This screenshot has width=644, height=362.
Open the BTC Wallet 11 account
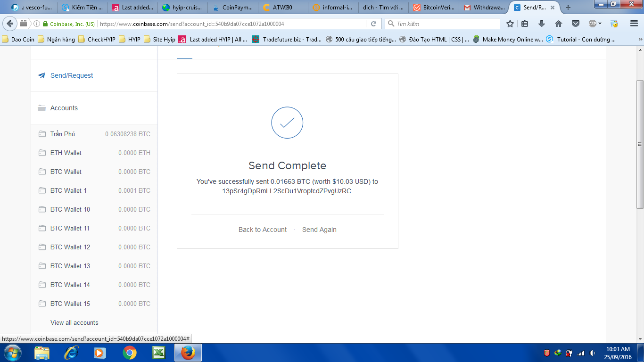coord(94,228)
